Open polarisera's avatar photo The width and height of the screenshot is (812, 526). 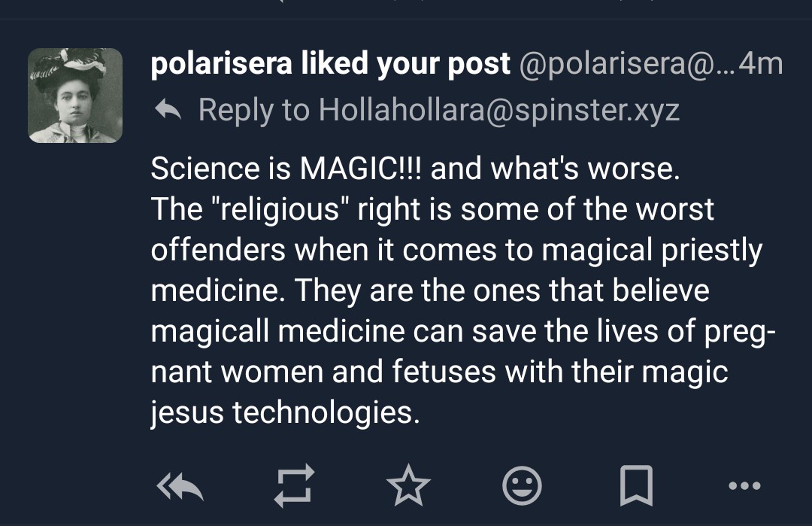[x=75, y=96]
